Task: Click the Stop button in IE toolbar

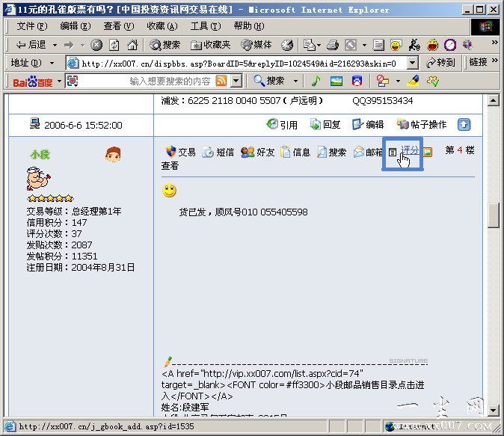Action: (x=96, y=45)
